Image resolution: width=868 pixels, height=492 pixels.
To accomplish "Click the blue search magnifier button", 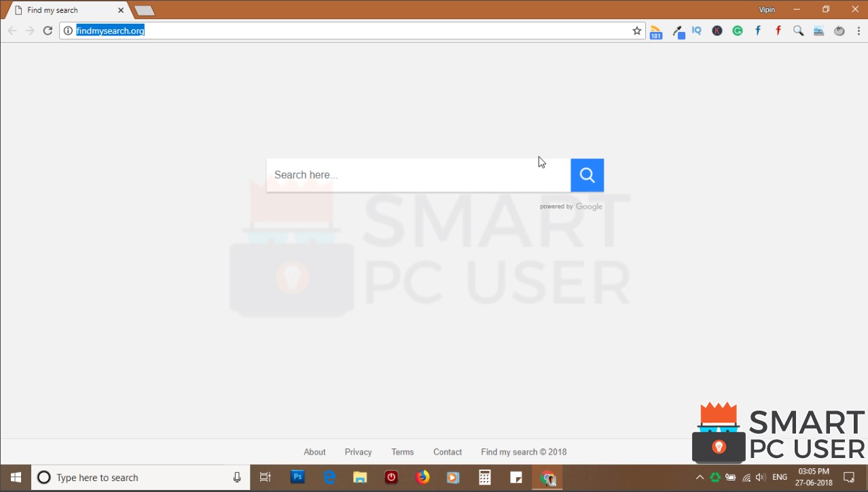I will pos(587,175).
